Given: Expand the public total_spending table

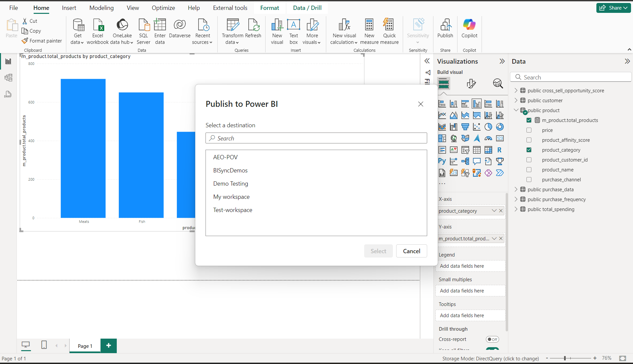Looking at the screenshot, I should pyautogui.click(x=516, y=209).
